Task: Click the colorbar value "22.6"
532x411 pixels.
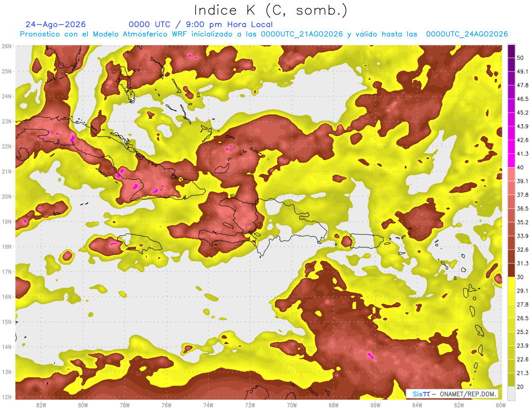Action: click(523, 359)
